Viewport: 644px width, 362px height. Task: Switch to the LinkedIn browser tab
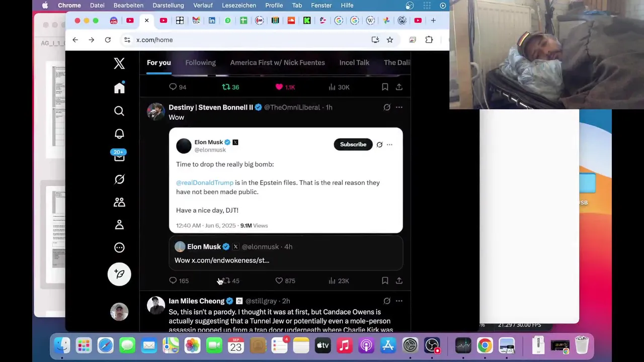(x=212, y=21)
